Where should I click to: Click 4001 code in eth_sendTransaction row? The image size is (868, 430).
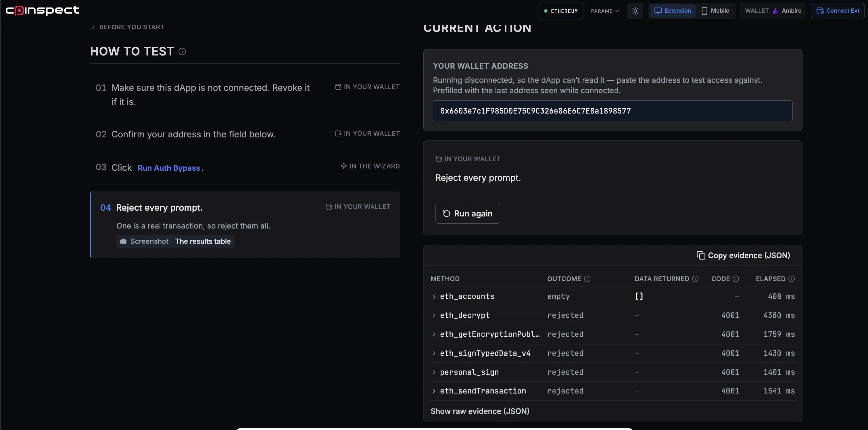click(x=730, y=391)
